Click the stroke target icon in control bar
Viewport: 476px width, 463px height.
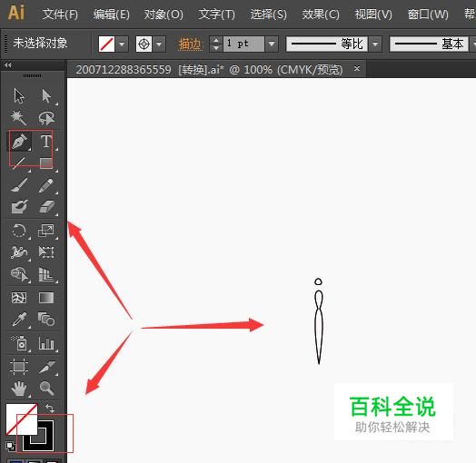coord(144,44)
